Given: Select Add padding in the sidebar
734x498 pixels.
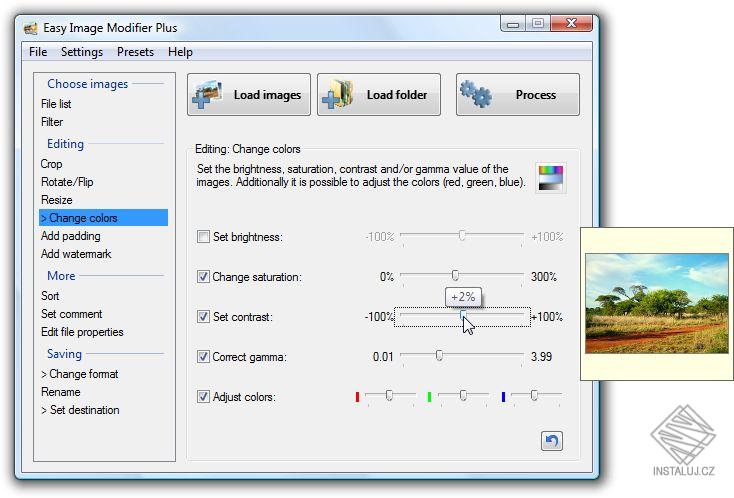Looking at the screenshot, I should click(x=71, y=236).
